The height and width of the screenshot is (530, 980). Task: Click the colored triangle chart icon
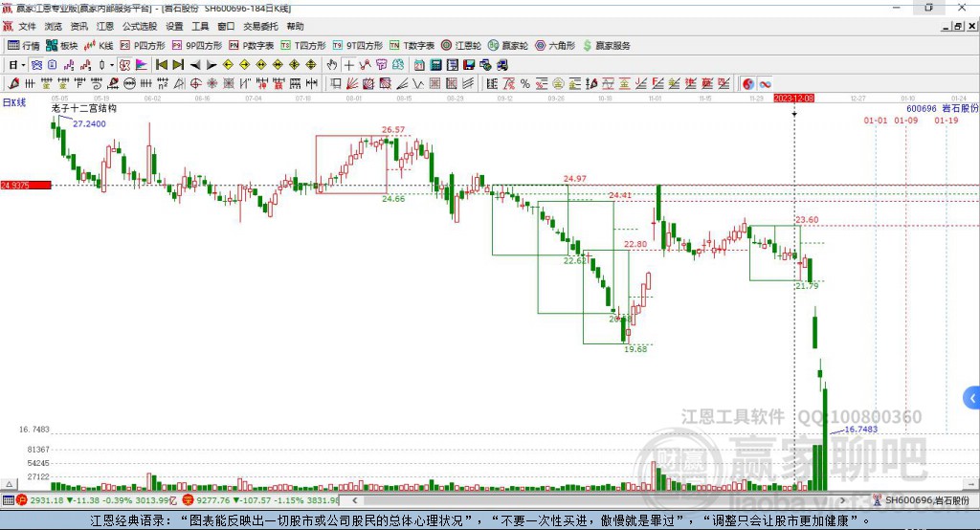[142, 65]
